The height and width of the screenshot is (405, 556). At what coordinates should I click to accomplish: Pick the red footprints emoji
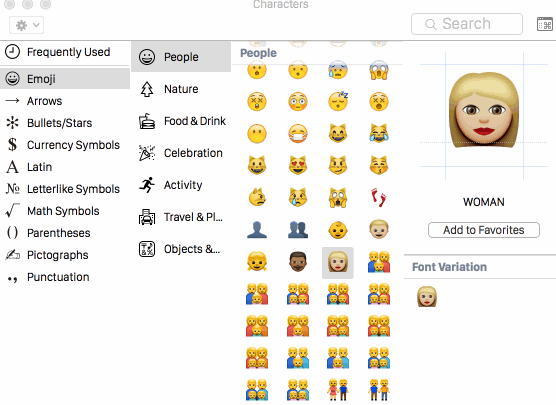379,198
